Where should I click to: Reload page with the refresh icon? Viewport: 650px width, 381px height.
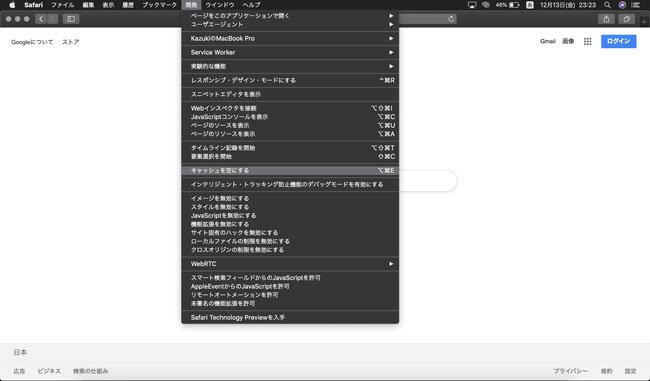451,19
